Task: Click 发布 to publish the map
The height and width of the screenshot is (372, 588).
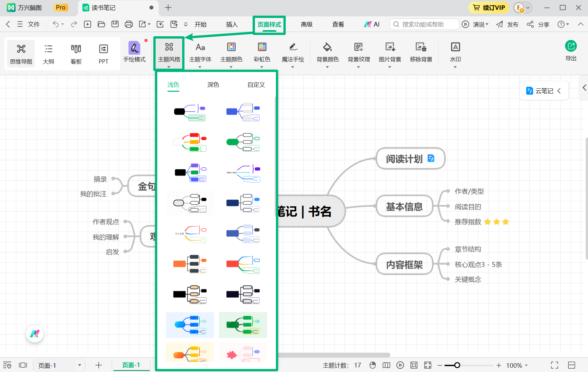Action: [x=507, y=24]
